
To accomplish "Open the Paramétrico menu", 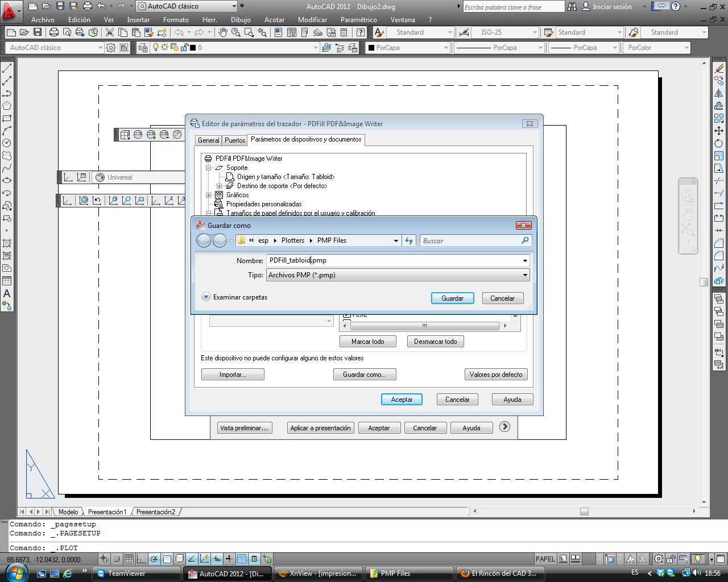I will 358,19.
